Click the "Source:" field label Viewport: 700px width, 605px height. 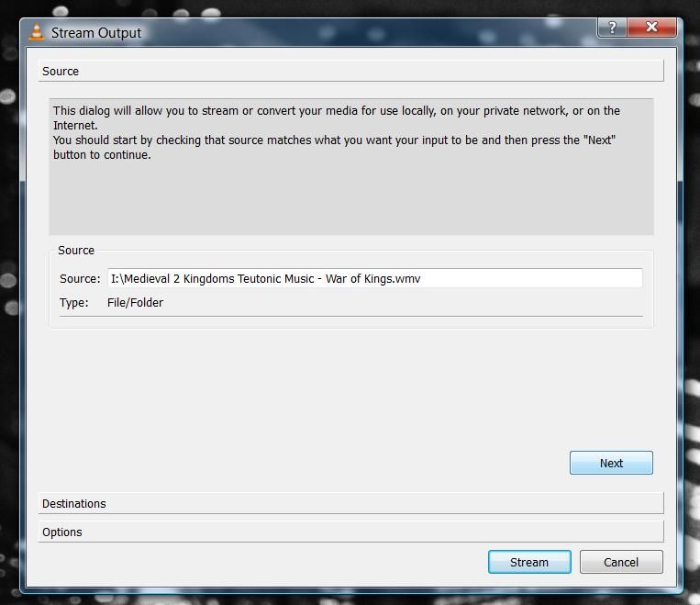tap(80, 278)
